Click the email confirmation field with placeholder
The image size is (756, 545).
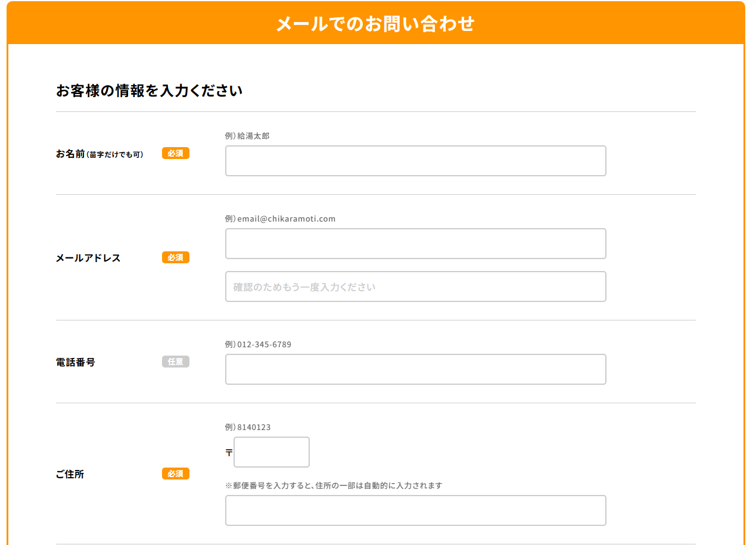(415, 286)
